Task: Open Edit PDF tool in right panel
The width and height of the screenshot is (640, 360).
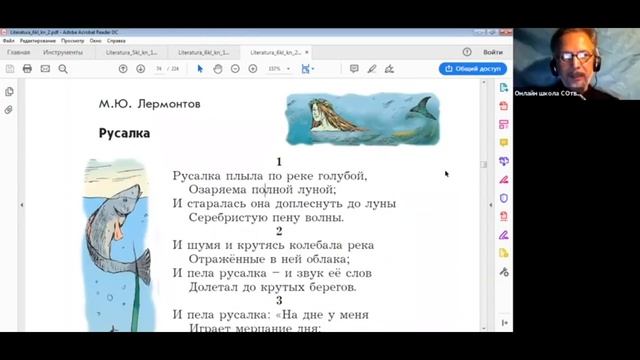Action: pyautogui.click(x=504, y=124)
